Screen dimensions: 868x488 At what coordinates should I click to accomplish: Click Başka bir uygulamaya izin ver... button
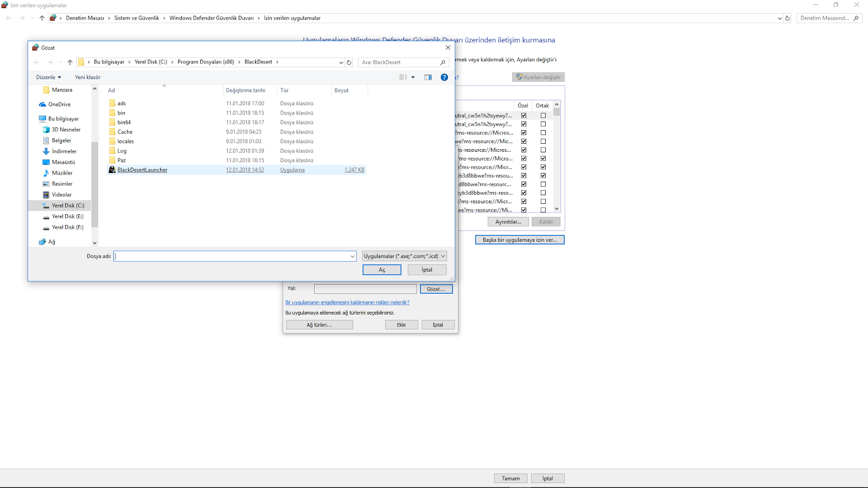(520, 240)
